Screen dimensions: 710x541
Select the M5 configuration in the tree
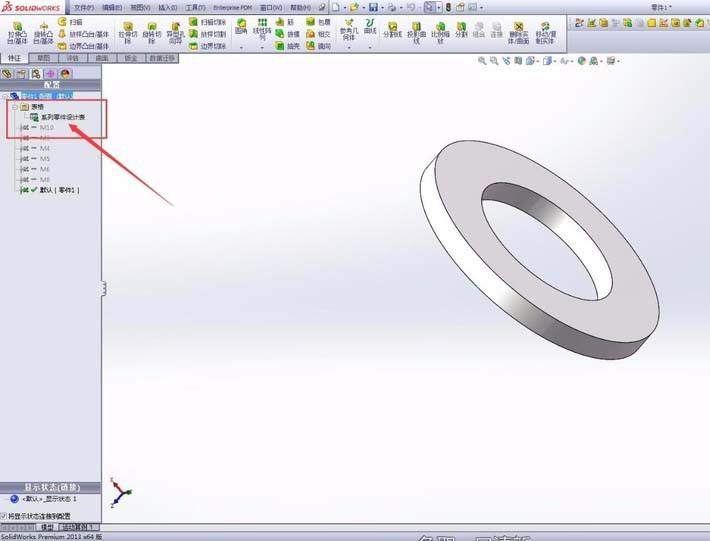[x=44, y=159]
